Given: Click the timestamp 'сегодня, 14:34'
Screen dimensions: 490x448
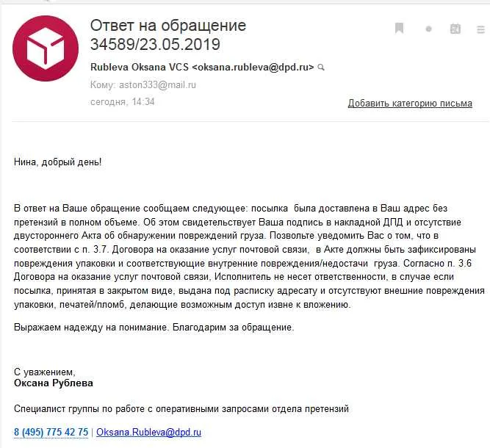Looking at the screenshot, I should [122, 102].
